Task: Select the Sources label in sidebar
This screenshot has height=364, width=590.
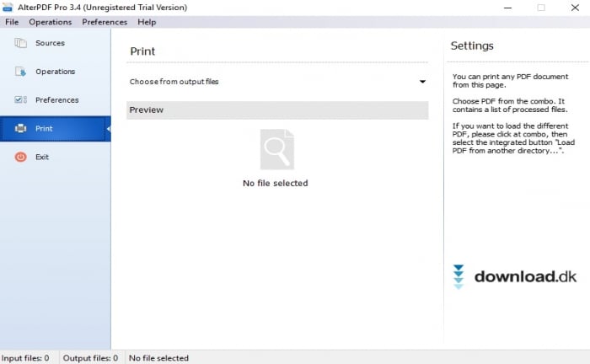Action: (x=50, y=43)
